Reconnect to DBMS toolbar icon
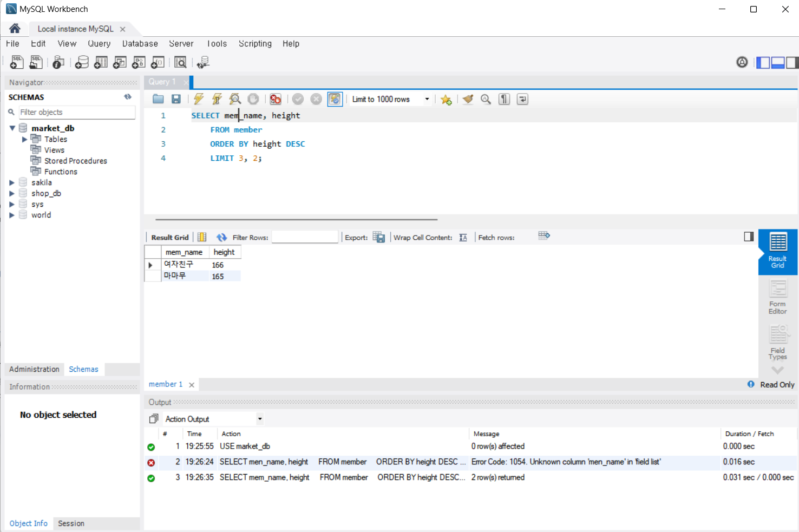 203,62
